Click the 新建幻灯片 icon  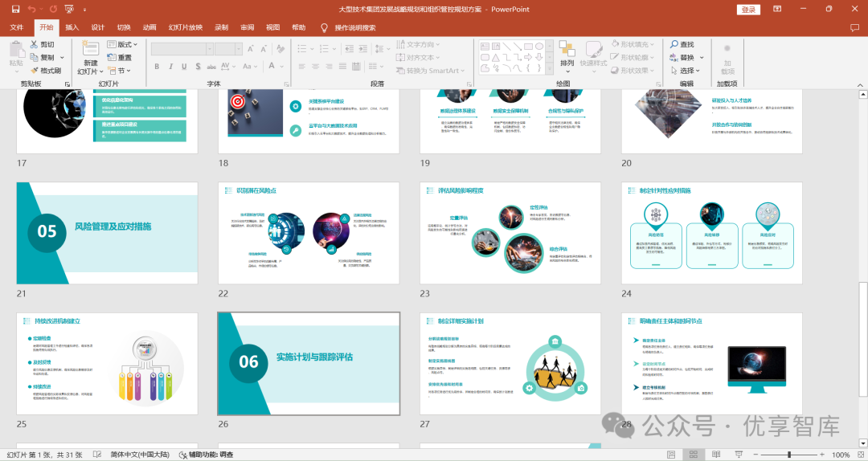pos(90,49)
